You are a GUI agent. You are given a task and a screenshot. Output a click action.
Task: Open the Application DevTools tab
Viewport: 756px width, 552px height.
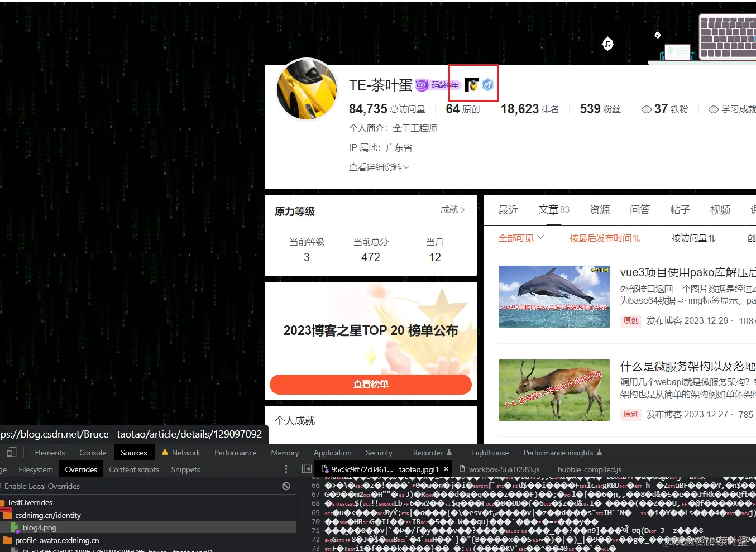[333, 453]
